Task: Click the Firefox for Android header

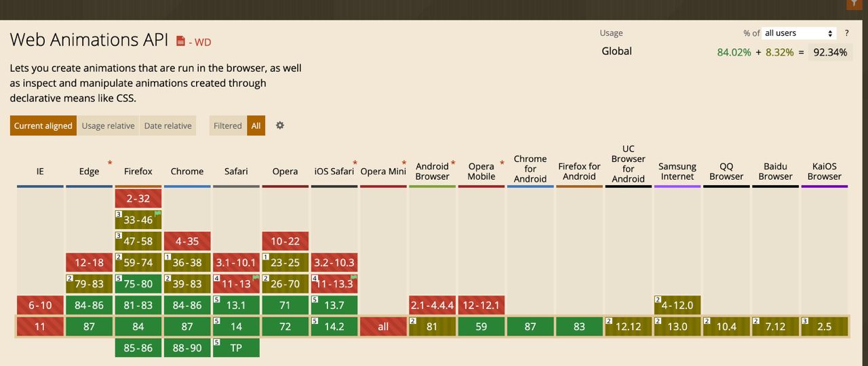Action: [x=579, y=171]
